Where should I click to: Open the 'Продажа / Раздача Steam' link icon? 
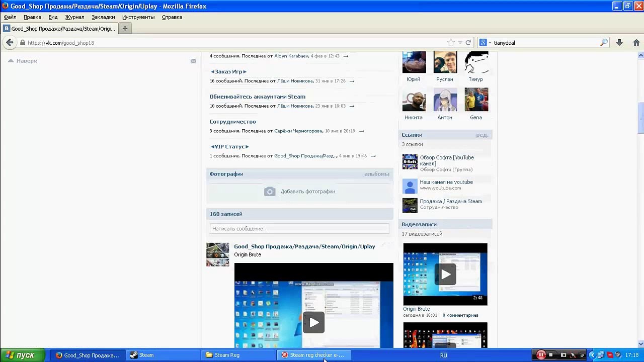tap(410, 205)
